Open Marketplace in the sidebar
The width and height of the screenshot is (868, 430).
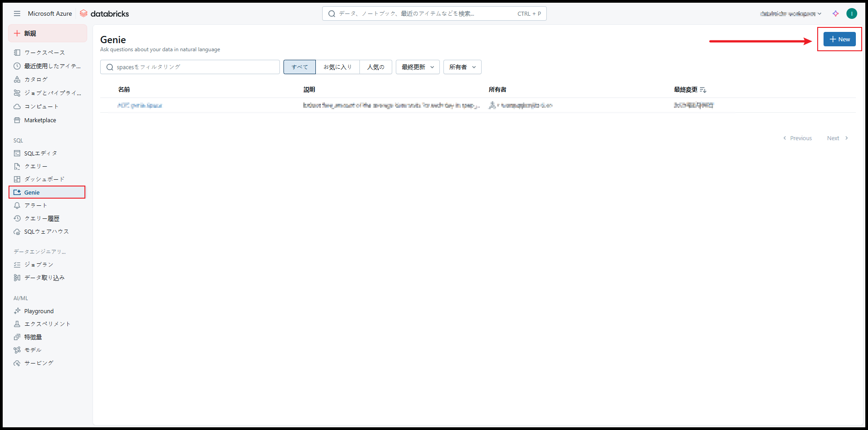pyautogui.click(x=40, y=120)
